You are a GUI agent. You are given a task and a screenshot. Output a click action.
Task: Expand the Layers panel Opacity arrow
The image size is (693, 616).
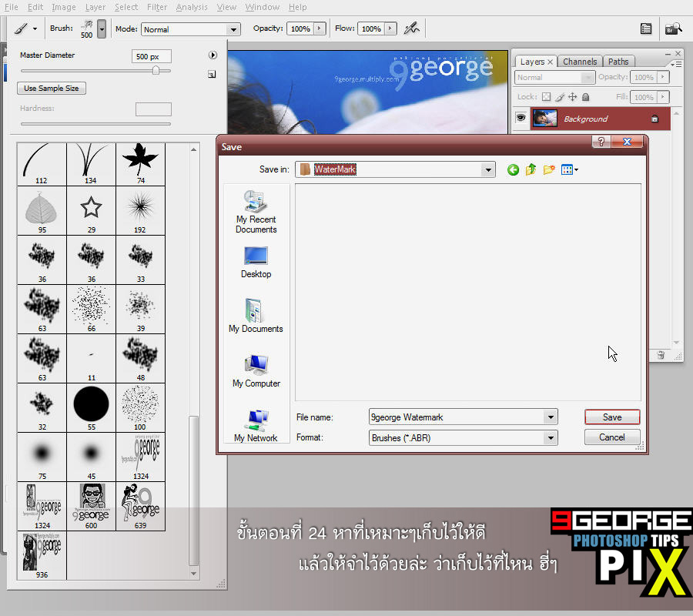tap(662, 77)
